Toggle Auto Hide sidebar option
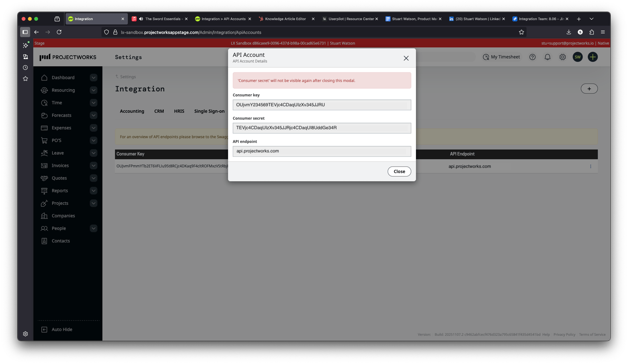The height and width of the screenshot is (364, 628). pyautogui.click(x=62, y=329)
